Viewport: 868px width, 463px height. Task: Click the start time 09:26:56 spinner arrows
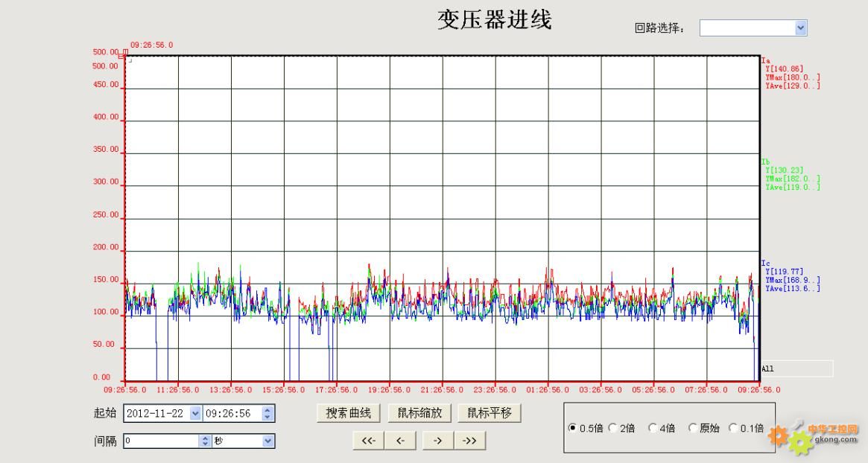coord(269,413)
